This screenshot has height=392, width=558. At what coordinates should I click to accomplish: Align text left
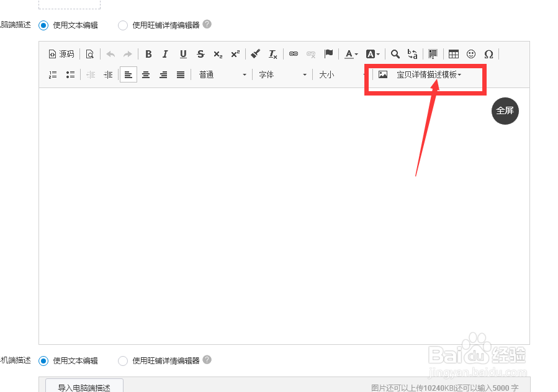(128, 74)
